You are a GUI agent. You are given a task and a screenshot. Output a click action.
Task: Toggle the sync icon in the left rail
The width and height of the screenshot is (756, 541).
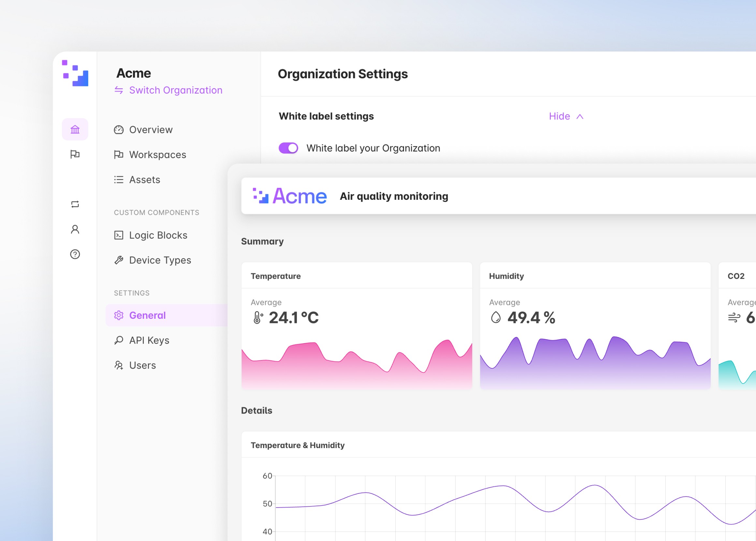[x=75, y=205]
